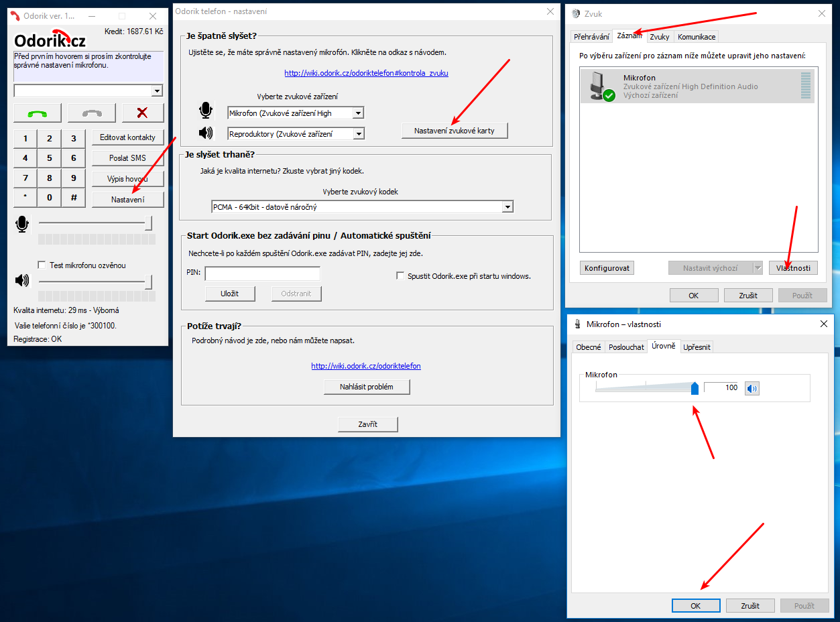The width and height of the screenshot is (840, 622).
Task: Click the speaker icon in Odorik phone window
Action: 22,280
